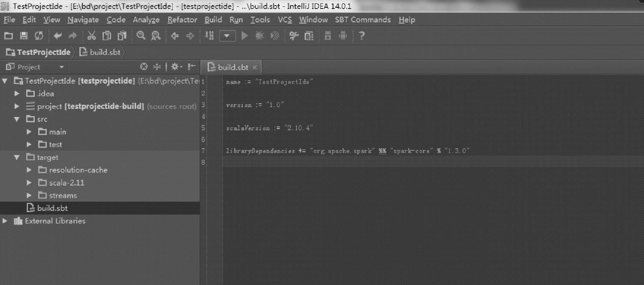The height and width of the screenshot is (285, 644).
Task: Expand the .idea folder
Action: pyautogui.click(x=17, y=93)
